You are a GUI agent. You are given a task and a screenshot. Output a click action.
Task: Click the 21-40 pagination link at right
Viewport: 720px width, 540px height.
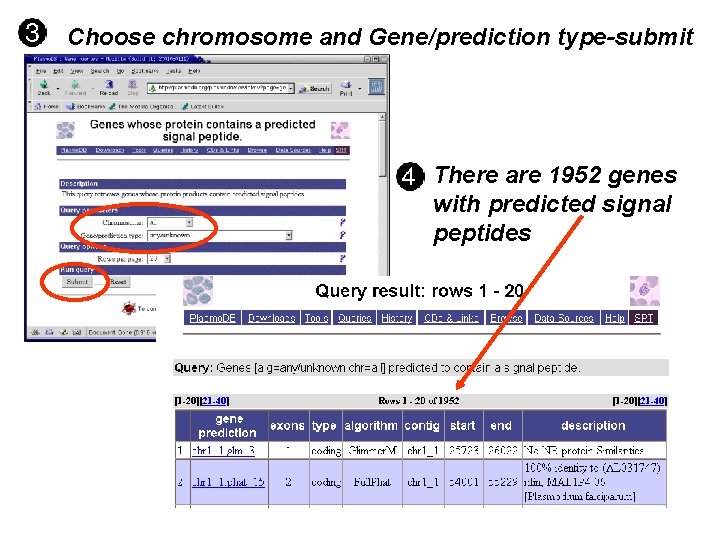point(652,401)
